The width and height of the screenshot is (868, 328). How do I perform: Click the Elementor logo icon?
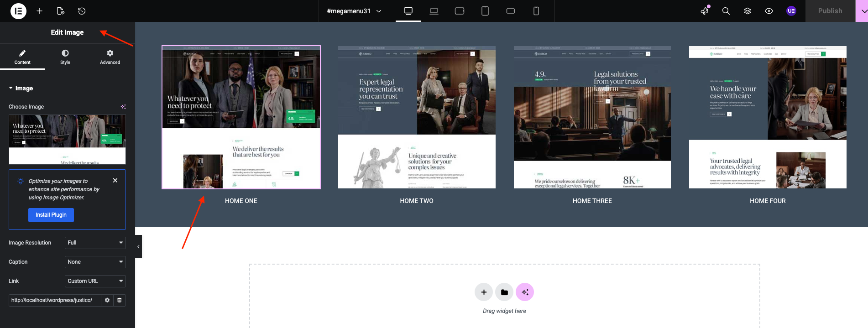[18, 11]
